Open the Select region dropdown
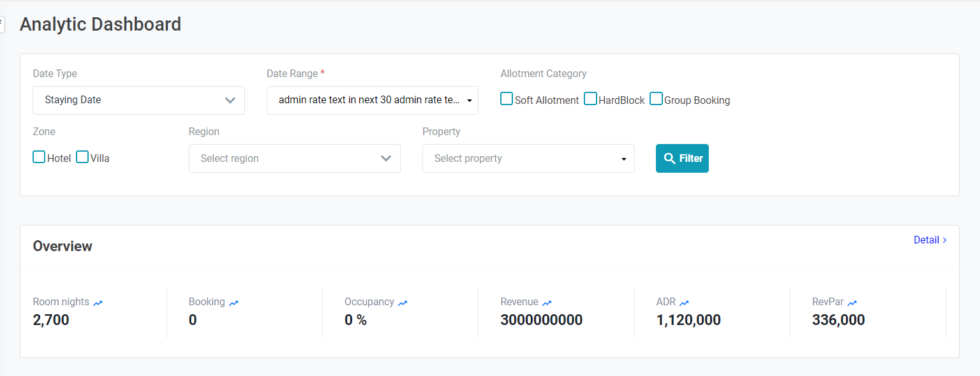 (294, 158)
